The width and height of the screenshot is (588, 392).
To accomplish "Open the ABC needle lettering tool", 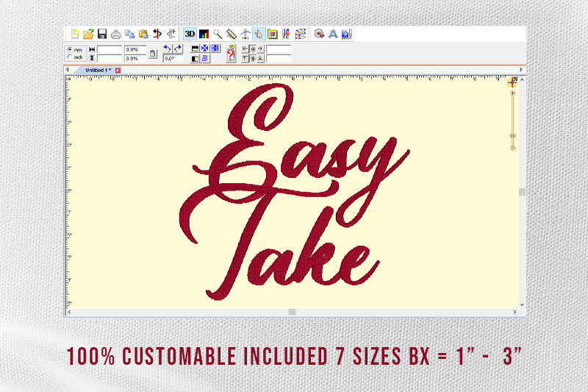I will tap(286, 34).
